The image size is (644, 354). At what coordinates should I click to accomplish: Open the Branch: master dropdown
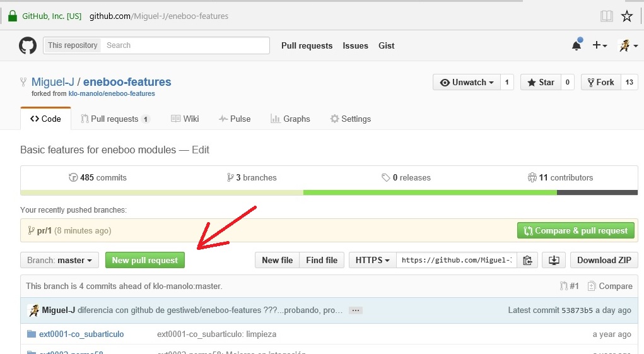pyautogui.click(x=59, y=261)
